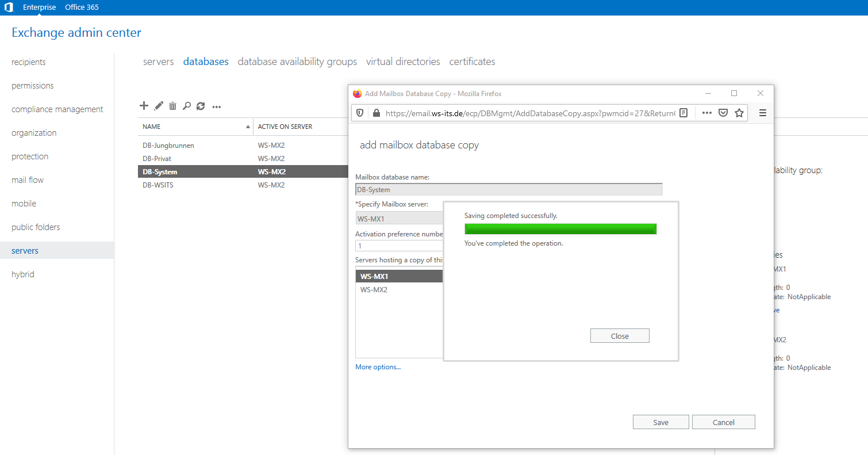Click Firefox shield tracking protection icon

(360, 113)
